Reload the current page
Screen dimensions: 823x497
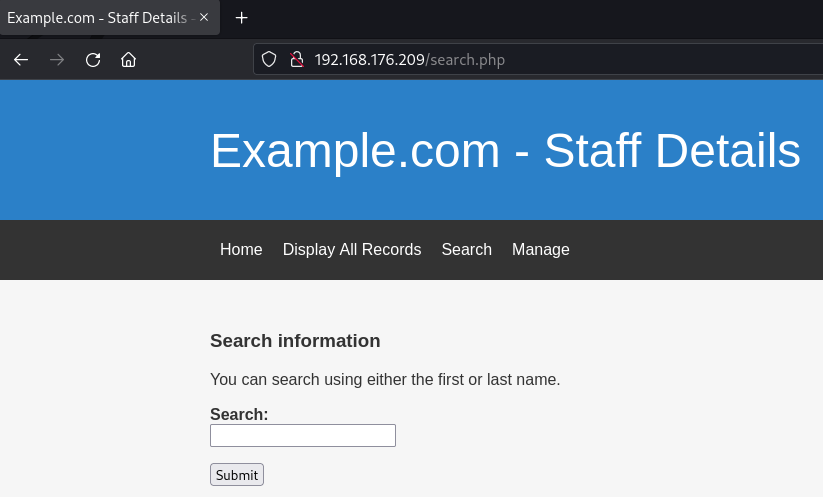(93, 60)
